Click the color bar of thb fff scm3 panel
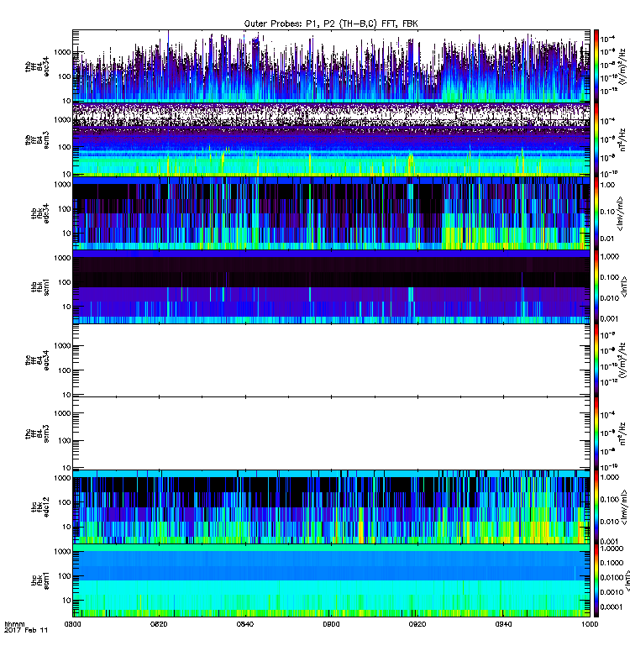This screenshot has width=630, height=672. tap(596, 139)
